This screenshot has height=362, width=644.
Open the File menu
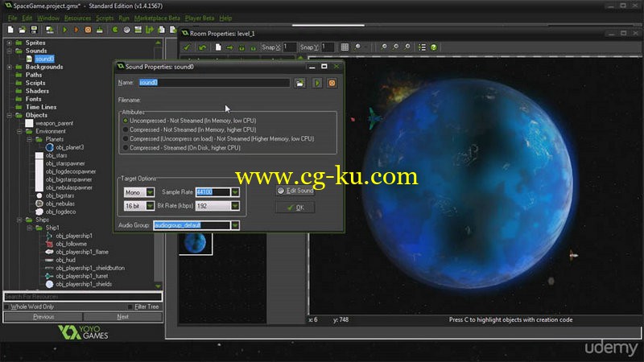(13, 18)
